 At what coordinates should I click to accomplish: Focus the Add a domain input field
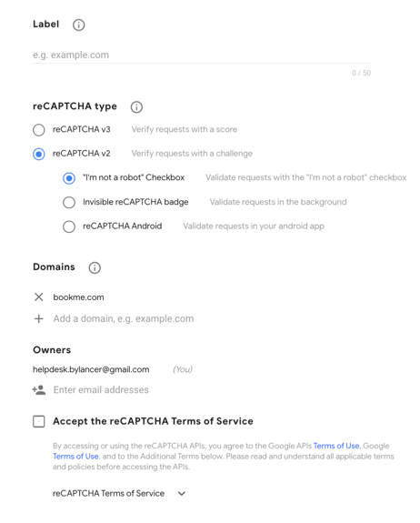pyautogui.click(x=124, y=318)
